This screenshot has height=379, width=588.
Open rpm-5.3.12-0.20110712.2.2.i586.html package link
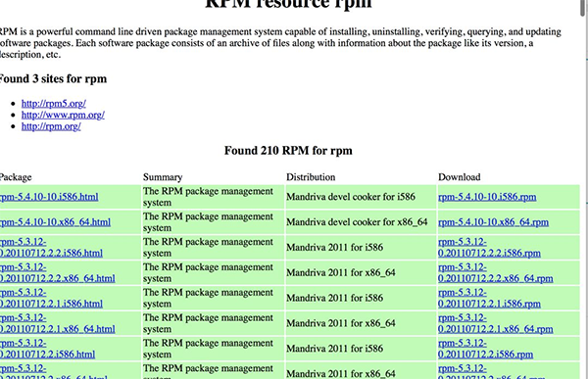[51, 248]
